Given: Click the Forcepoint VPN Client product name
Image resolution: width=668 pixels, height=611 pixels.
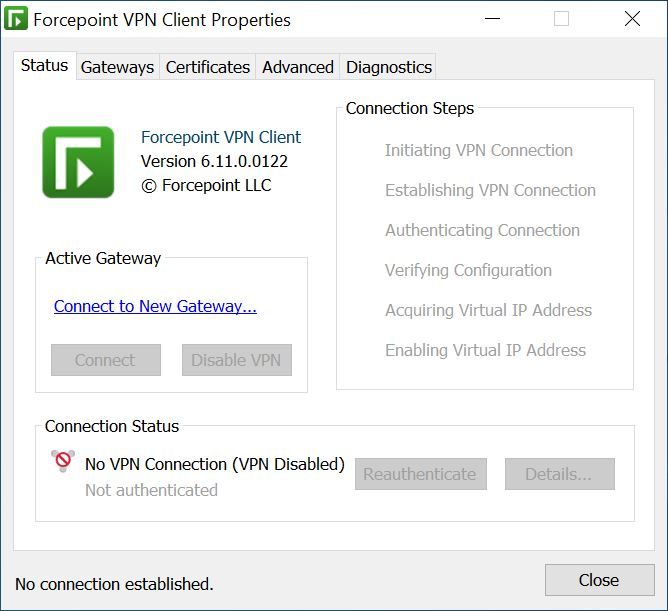Looking at the screenshot, I should [x=221, y=137].
